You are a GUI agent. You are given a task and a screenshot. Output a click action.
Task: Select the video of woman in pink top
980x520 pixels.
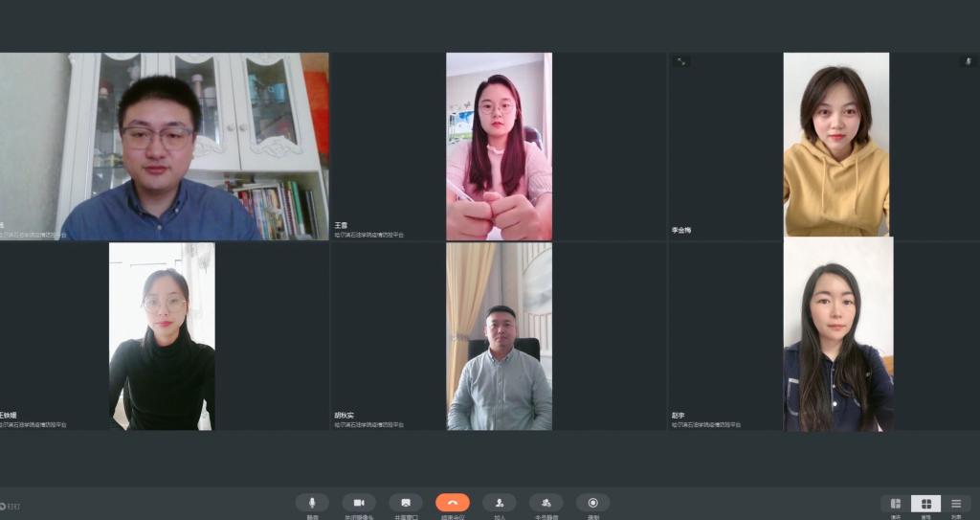(x=499, y=146)
